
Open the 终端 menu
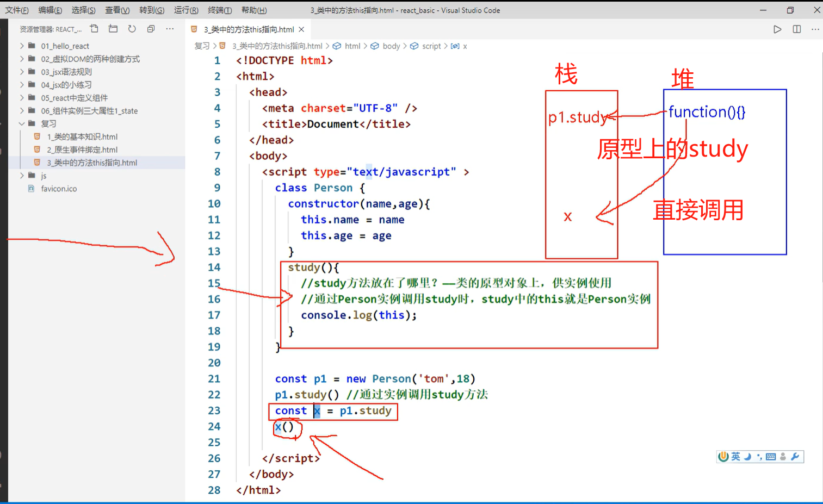click(x=220, y=10)
